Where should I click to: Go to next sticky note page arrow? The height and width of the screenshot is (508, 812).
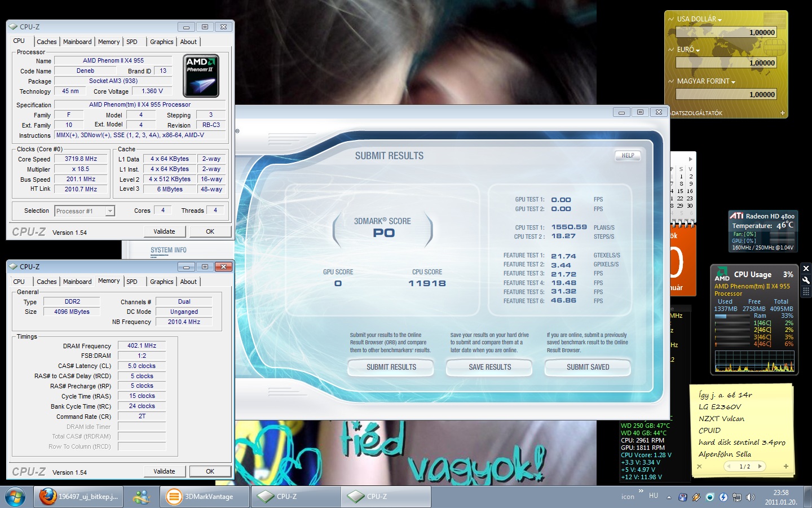(760, 466)
